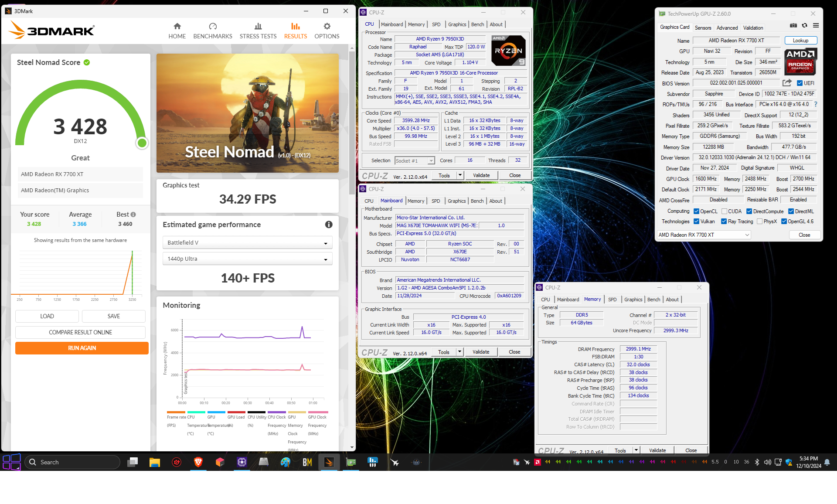The height and width of the screenshot is (504, 837).
Task: Expand Tools arrow in CPU-Z Mainboard window
Action: coord(459,352)
